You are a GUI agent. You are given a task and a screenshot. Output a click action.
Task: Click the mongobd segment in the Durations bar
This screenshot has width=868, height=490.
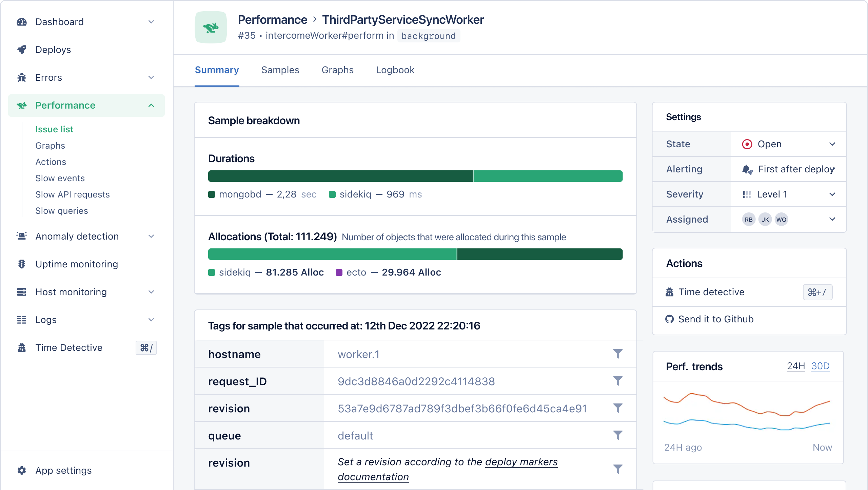pos(339,176)
